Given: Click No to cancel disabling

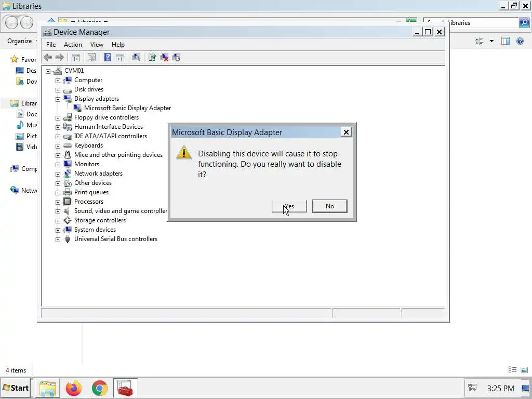Looking at the screenshot, I should (x=330, y=206).
